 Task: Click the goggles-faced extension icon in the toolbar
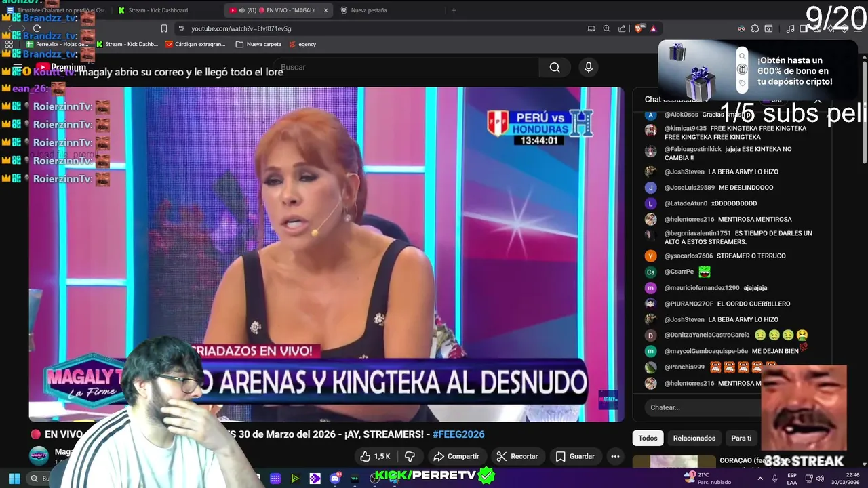click(x=741, y=28)
